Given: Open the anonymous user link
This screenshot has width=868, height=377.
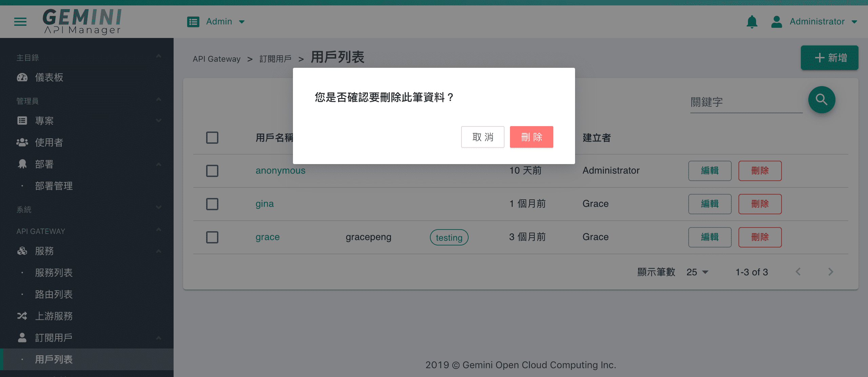Looking at the screenshot, I should pyautogui.click(x=280, y=170).
